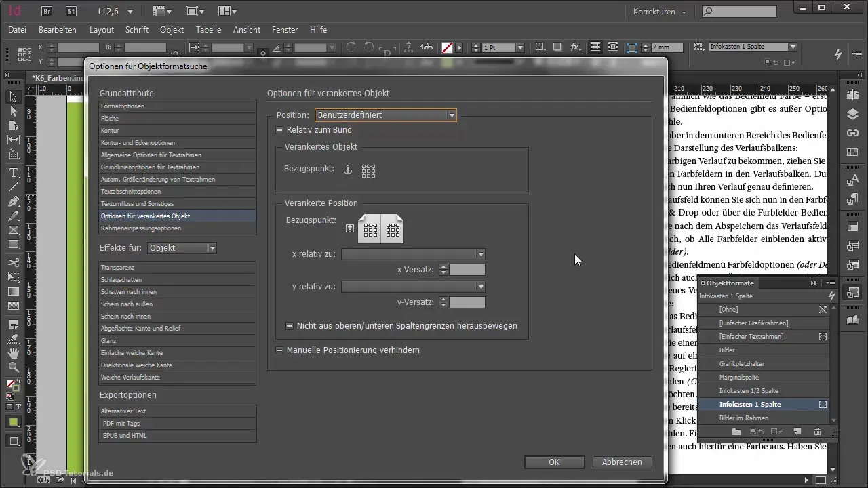Click the green fill swatch in toolbox
868x488 pixels.
13,421
